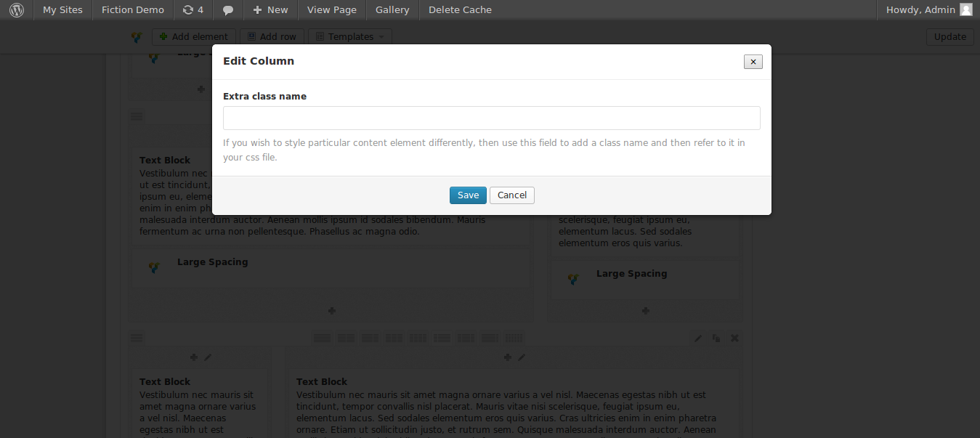The image size is (980, 438).
Task: Click the pencil icon above narrow Text Block
Action: tap(208, 357)
